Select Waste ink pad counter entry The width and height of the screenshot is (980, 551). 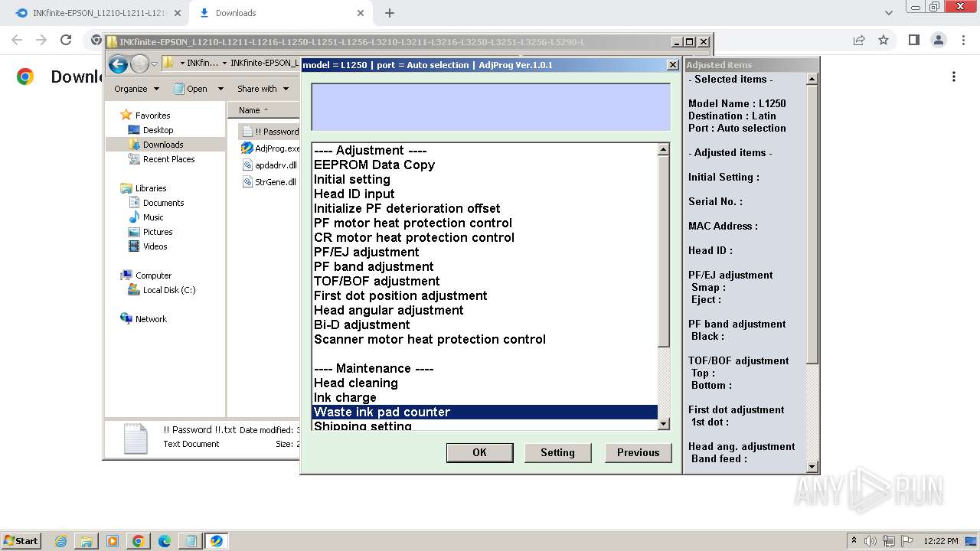(485, 412)
